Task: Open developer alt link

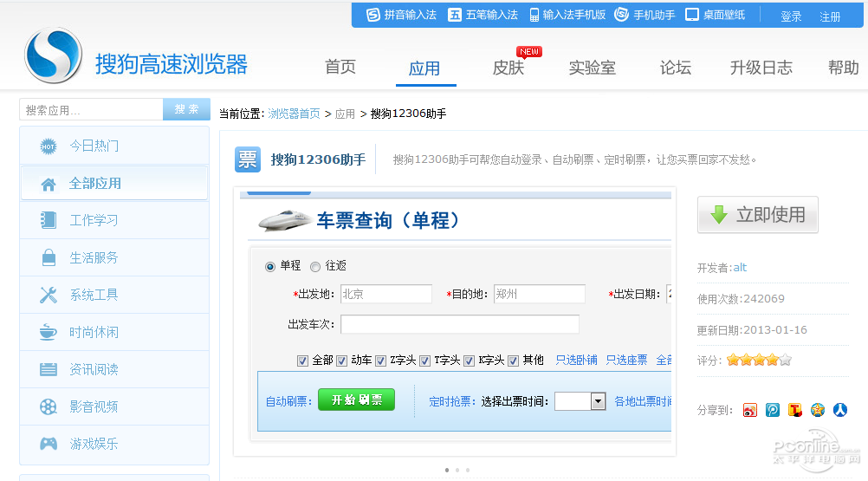Action: tap(740, 267)
